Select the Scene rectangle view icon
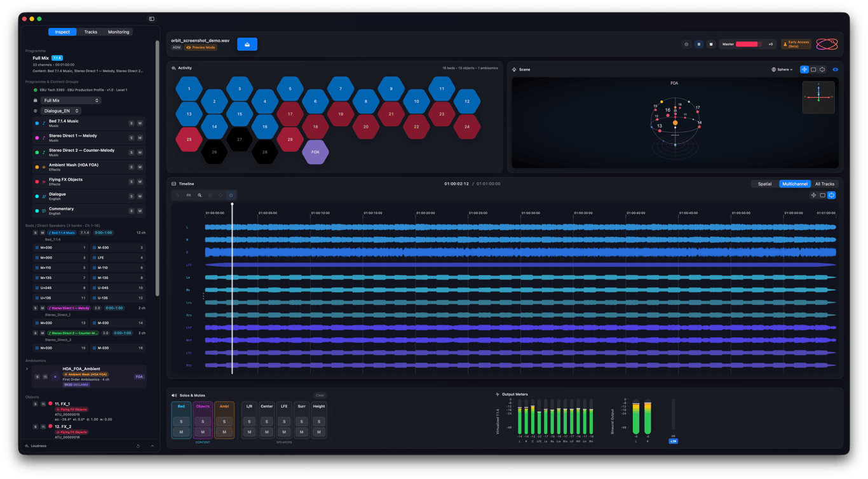The width and height of the screenshot is (868, 479). 813,70
